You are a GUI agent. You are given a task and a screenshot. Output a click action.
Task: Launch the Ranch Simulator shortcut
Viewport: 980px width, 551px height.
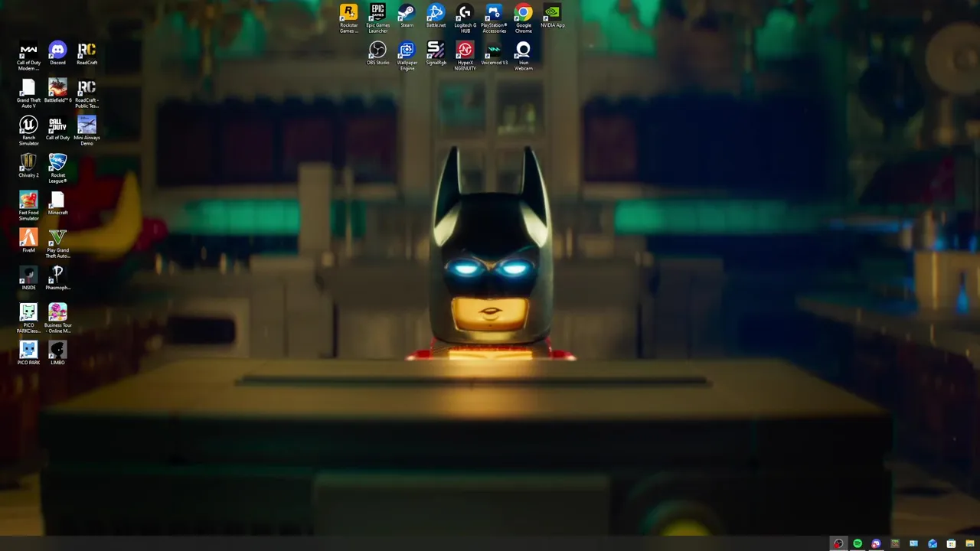click(x=28, y=131)
